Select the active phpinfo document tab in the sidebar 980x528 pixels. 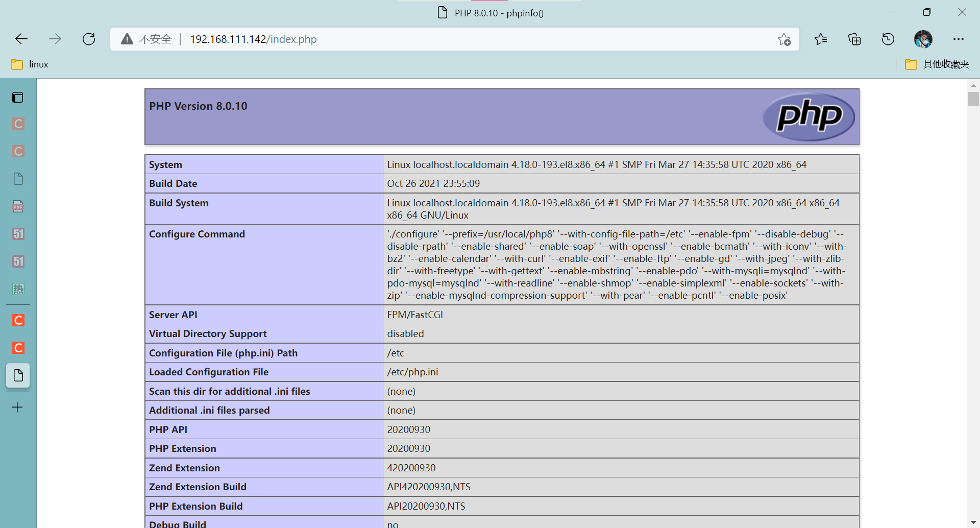pos(18,375)
